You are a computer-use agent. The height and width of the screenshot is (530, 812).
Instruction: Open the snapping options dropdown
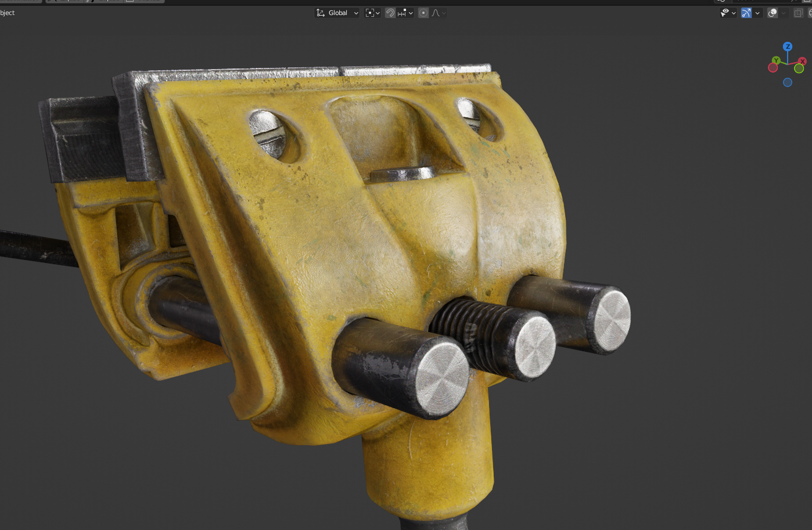click(x=405, y=13)
